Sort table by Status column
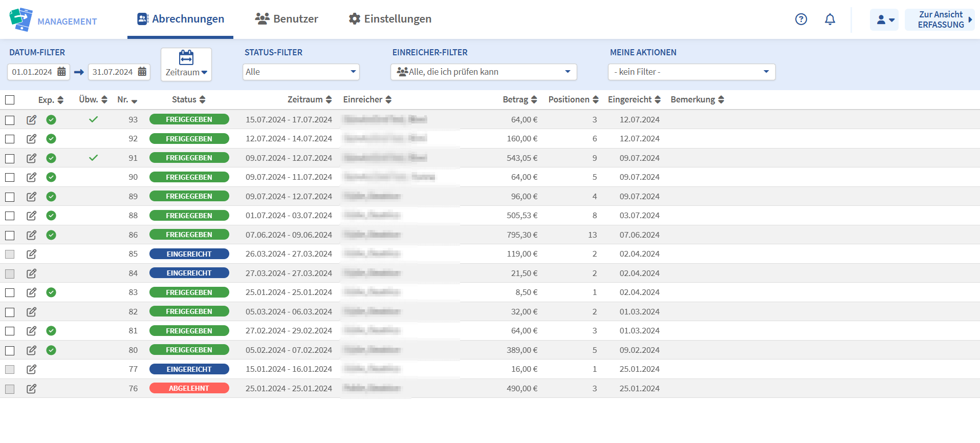The image size is (980, 443). tap(189, 99)
